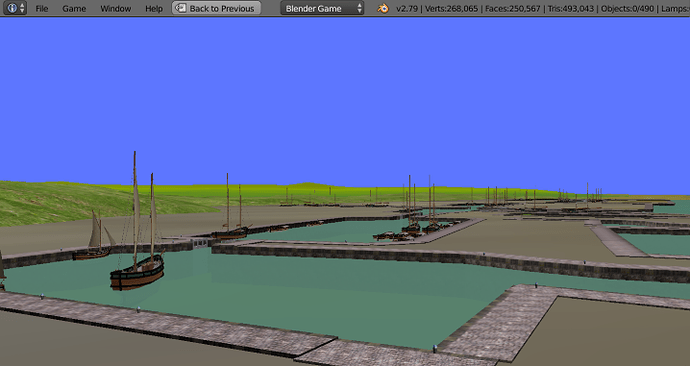Click the Blender logo icon

click(383, 8)
